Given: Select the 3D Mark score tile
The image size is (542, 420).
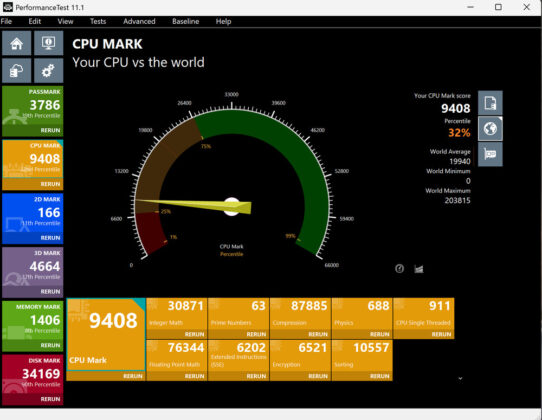Looking at the screenshot, I should click(33, 272).
